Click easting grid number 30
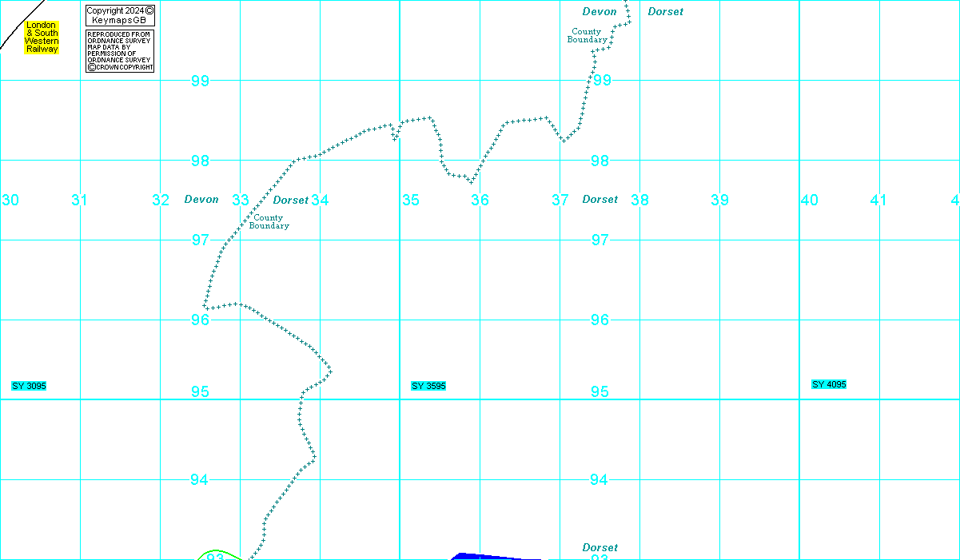Screen dimensions: 960x560 pos(10,200)
